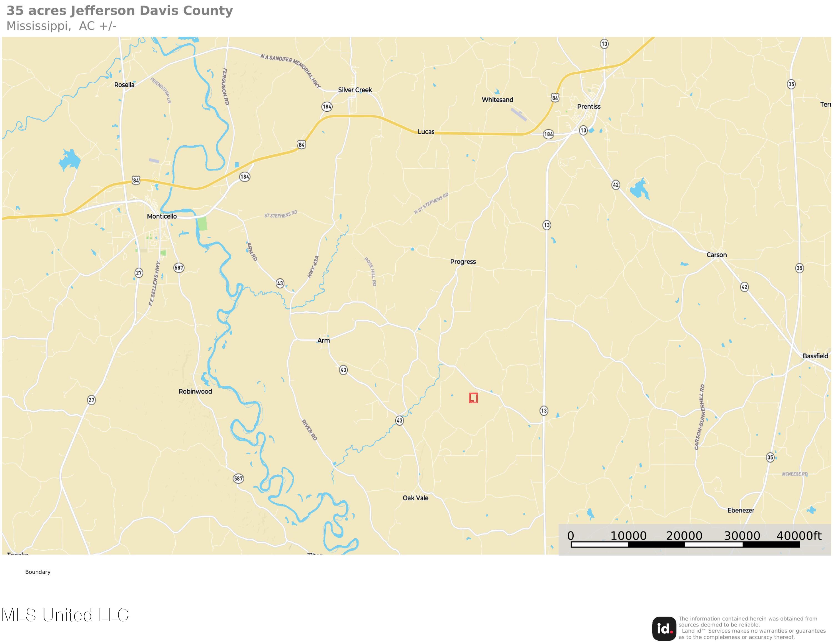Screen dimensions: 833x644
Task: Click the large lake west of Monticello
Action: 69,160
